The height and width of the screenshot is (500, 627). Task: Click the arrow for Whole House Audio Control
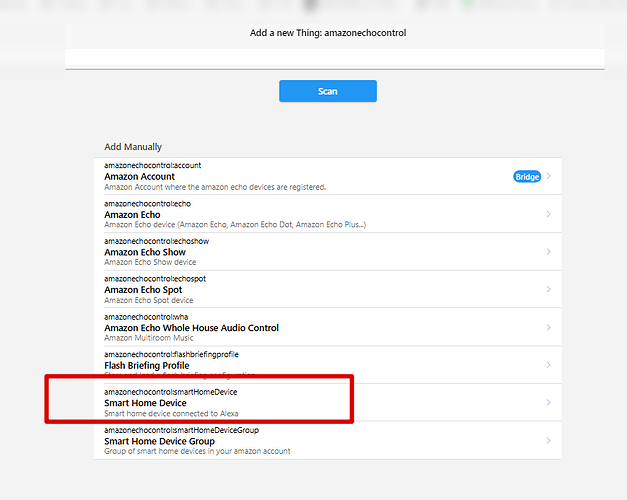tap(549, 327)
